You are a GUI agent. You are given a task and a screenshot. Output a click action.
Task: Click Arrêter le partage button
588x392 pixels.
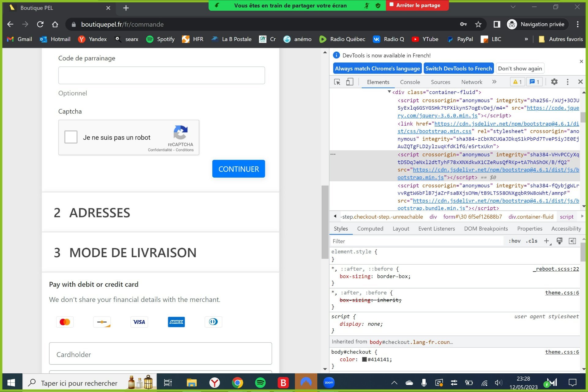pos(417,5)
